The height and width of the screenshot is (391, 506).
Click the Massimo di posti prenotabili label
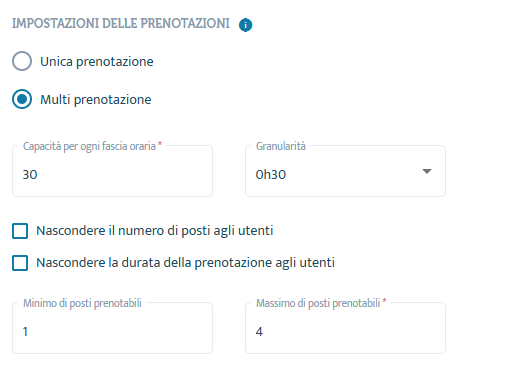(x=318, y=303)
